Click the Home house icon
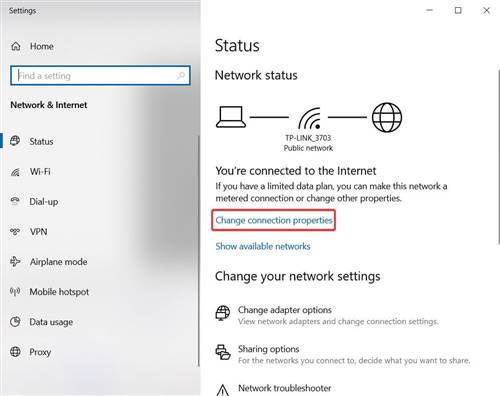The height and width of the screenshot is (396, 500). pos(16,46)
